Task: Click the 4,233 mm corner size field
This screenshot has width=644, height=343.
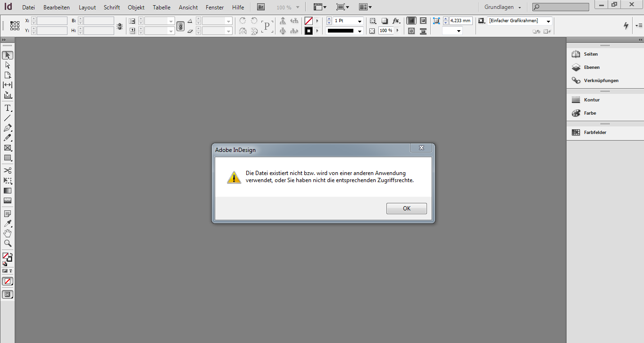Action: [461, 21]
